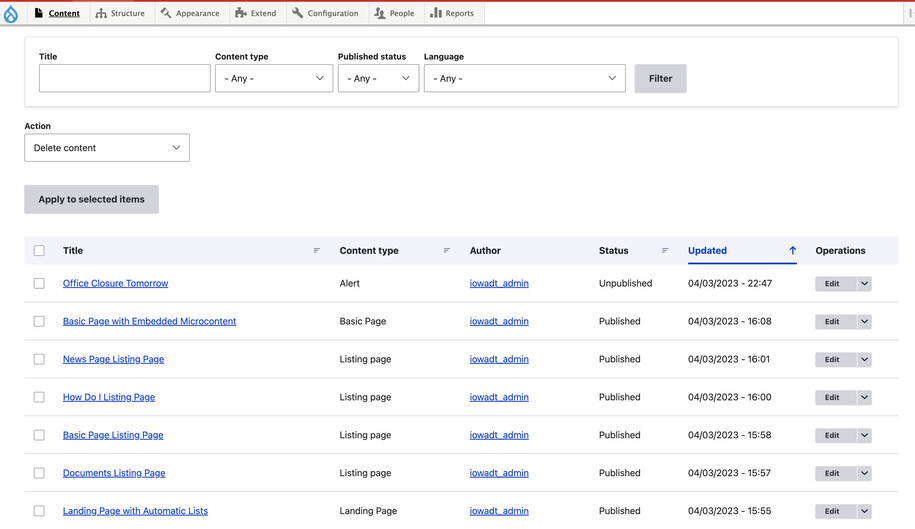The width and height of the screenshot is (915, 529).
Task: Click the Unpublished status of Office Closure Tomorrow
Action: (x=626, y=283)
